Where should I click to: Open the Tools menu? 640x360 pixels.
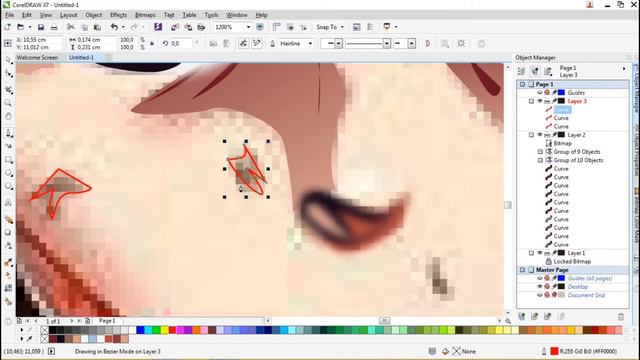coord(211,15)
